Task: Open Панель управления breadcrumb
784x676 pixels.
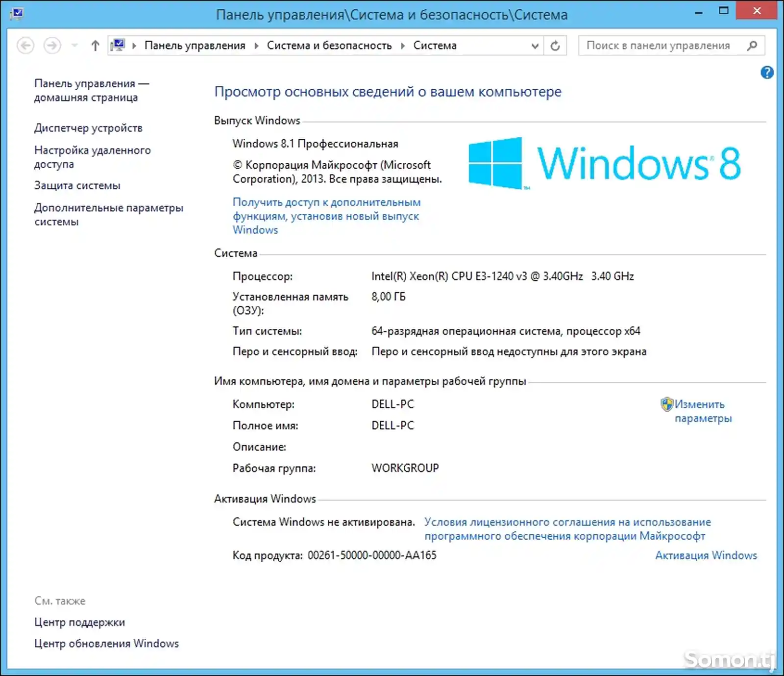Action: [195, 46]
